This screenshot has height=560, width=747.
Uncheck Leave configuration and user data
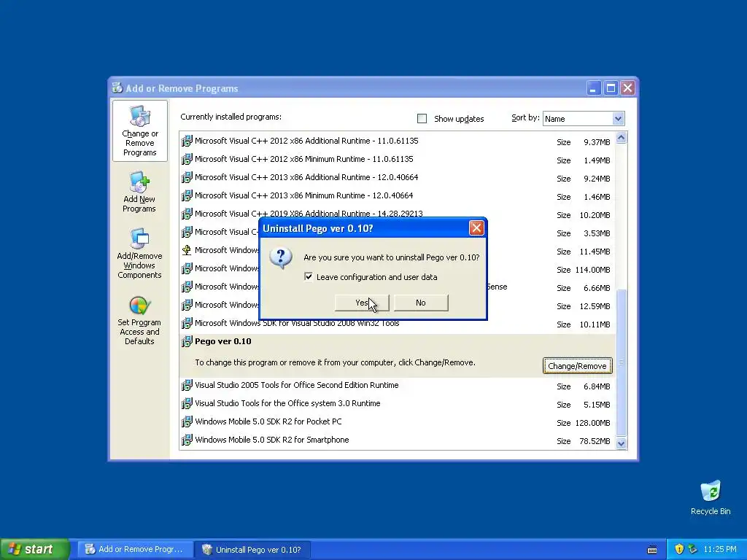(309, 276)
